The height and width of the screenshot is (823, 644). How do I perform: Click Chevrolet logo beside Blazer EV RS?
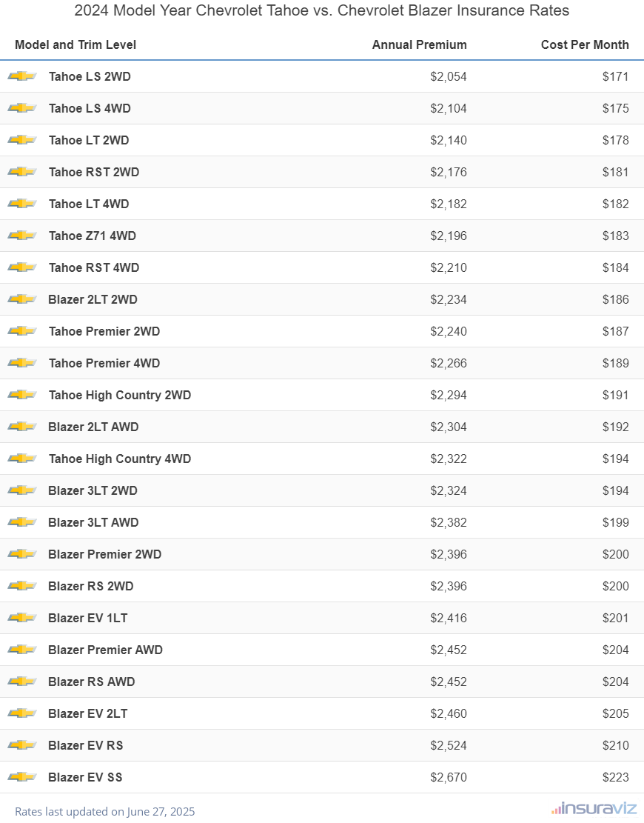(x=22, y=744)
